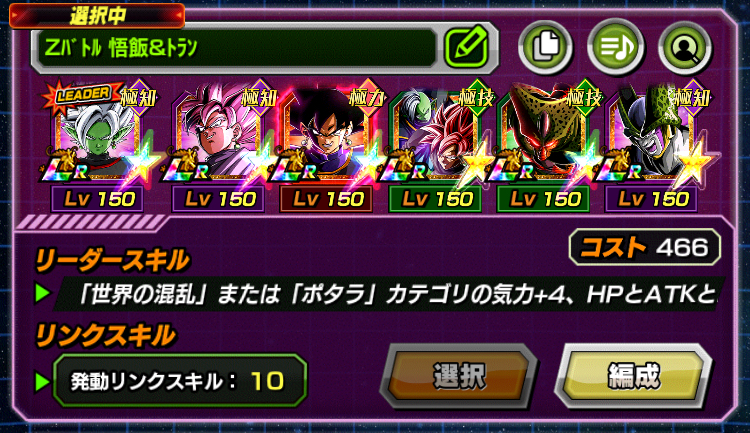Viewport: 750px width, 433px height.
Task: Select the LEADER Fused Zamasu character card
Action: point(98,134)
